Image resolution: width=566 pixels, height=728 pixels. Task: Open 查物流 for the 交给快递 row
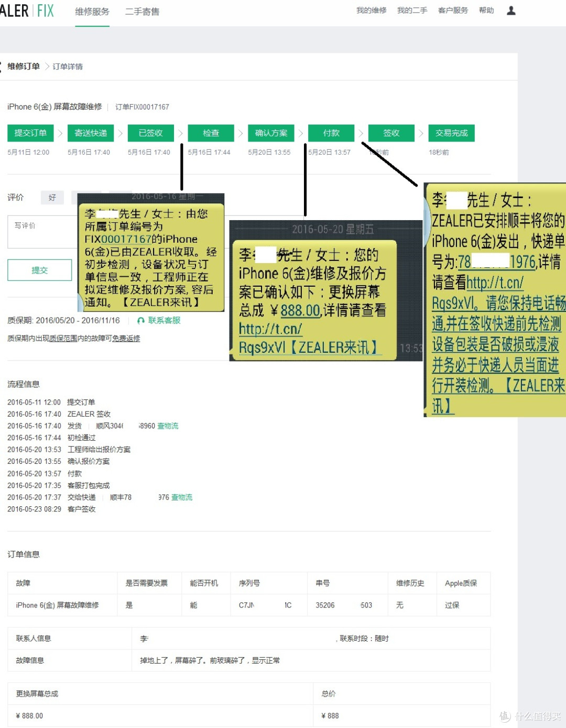[x=182, y=497]
